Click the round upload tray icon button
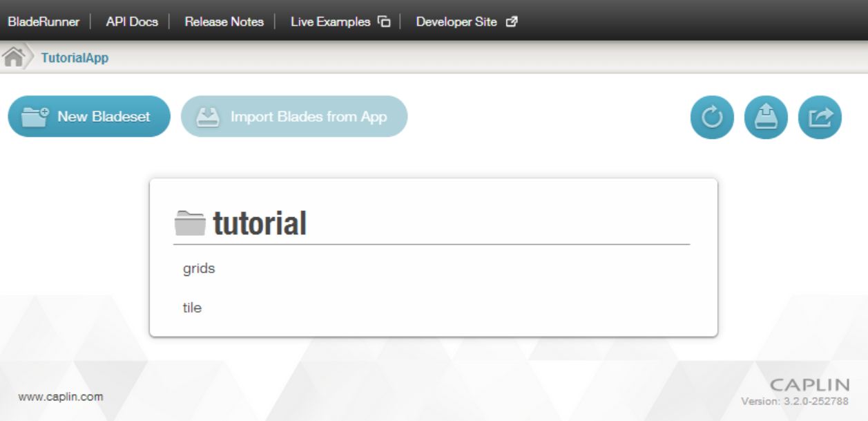The height and width of the screenshot is (421, 868). [766, 117]
